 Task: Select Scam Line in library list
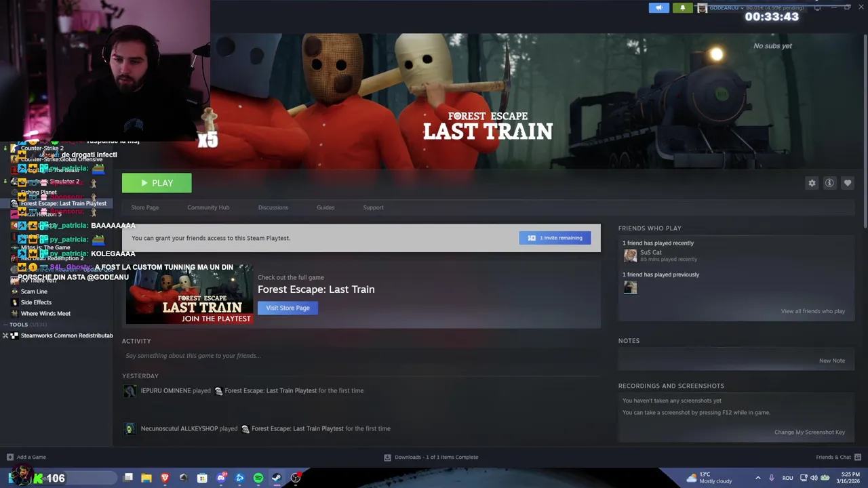(x=34, y=291)
